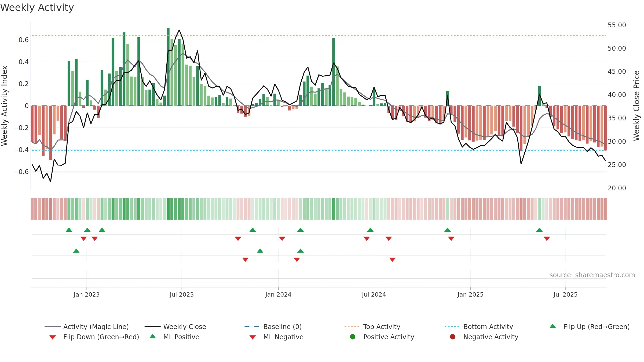
Task: Click the 25.00 price axis label
Action: pyautogui.click(x=617, y=165)
